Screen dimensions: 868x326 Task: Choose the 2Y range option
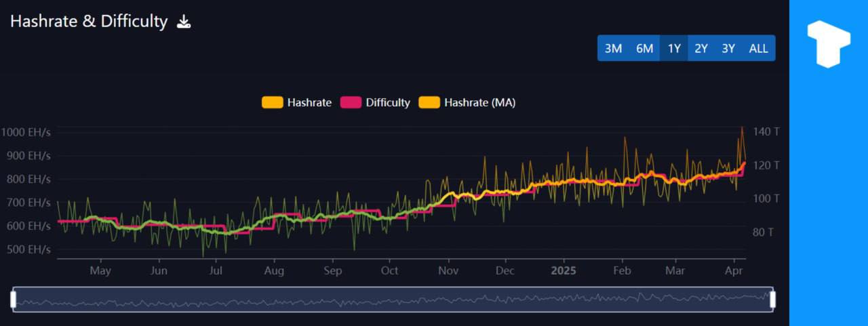[x=701, y=48]
